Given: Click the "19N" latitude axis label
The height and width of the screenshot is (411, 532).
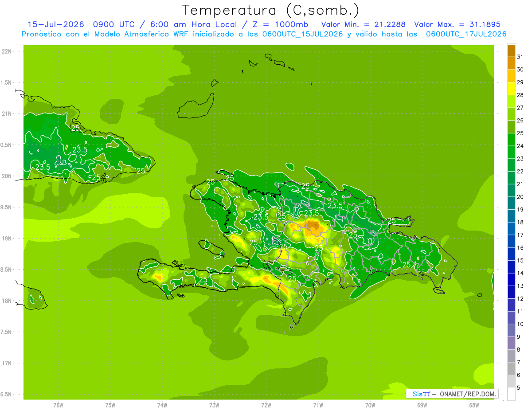Looking at the screenshot, I should [x=6, y=239].
